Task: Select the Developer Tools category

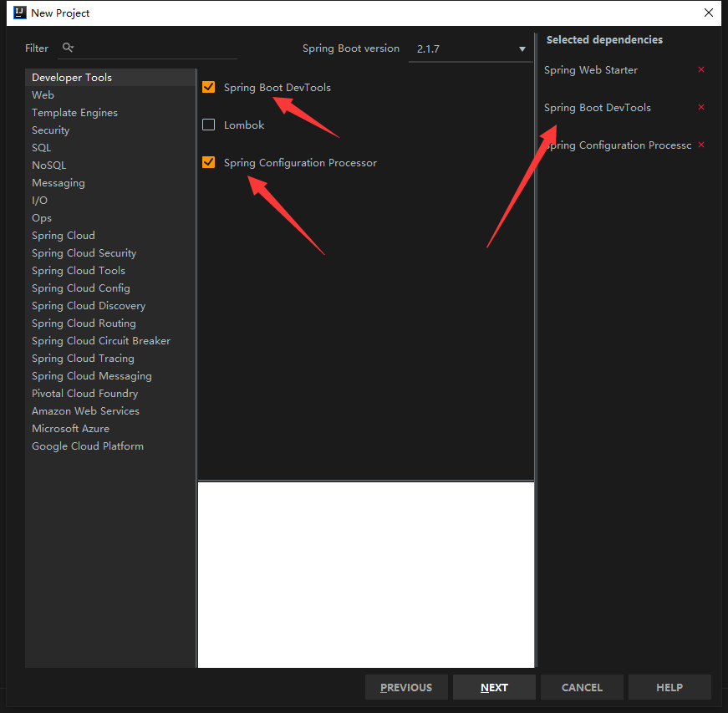Action: 110,78
